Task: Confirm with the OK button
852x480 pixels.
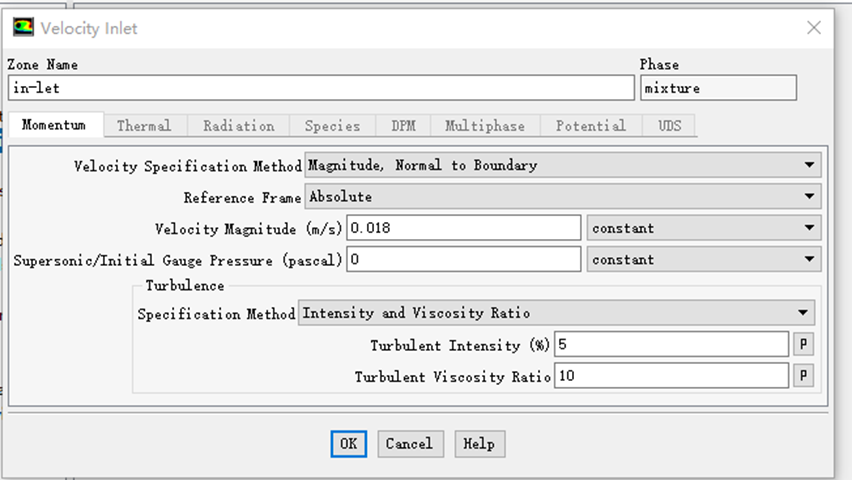Action: (348, 444)
